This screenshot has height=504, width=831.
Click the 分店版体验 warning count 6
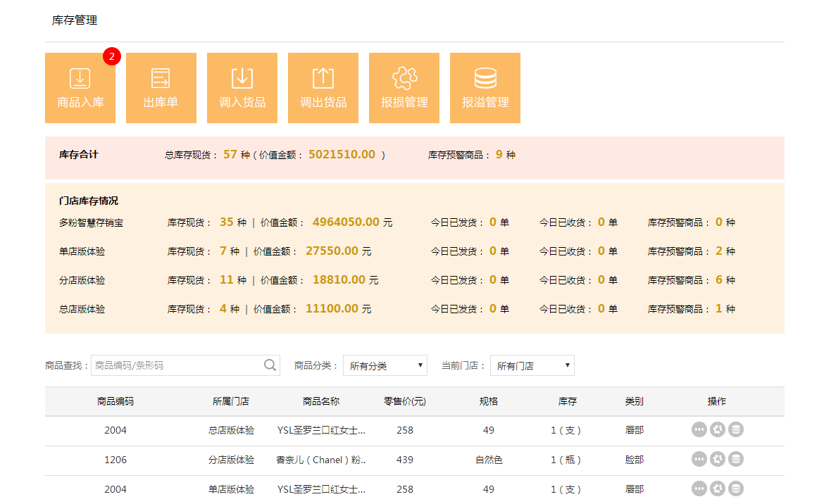[718, 280]
